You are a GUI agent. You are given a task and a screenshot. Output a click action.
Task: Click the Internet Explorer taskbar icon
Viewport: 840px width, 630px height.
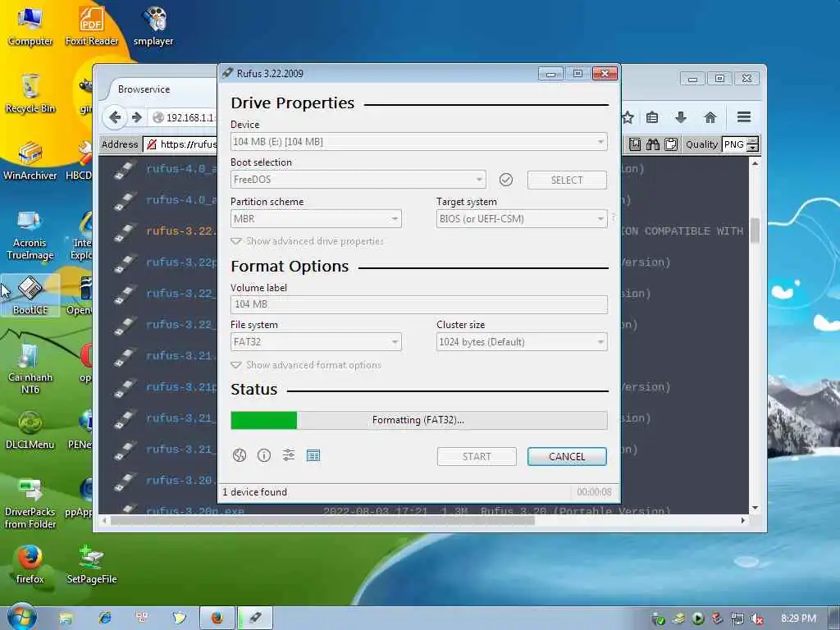pos(105,619)
